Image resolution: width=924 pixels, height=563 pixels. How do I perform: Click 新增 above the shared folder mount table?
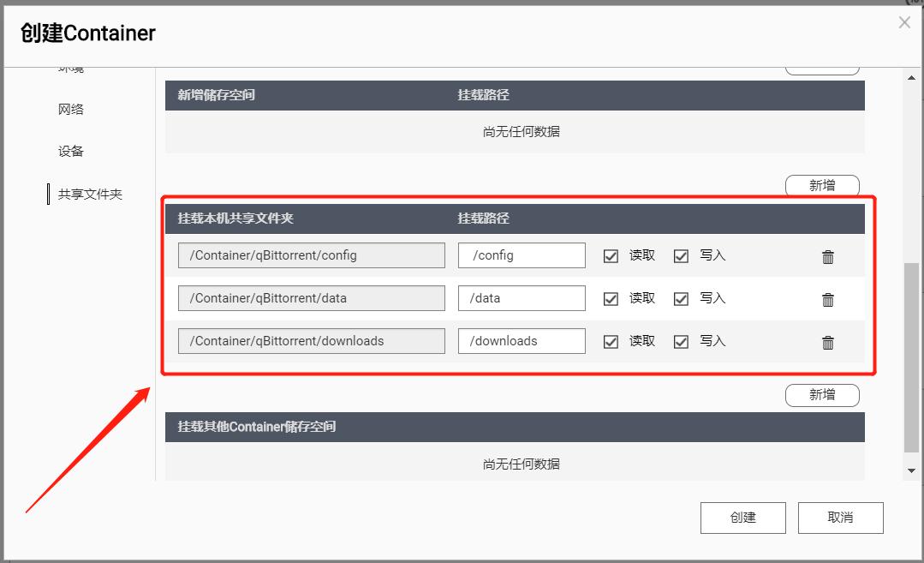(821, 184)
